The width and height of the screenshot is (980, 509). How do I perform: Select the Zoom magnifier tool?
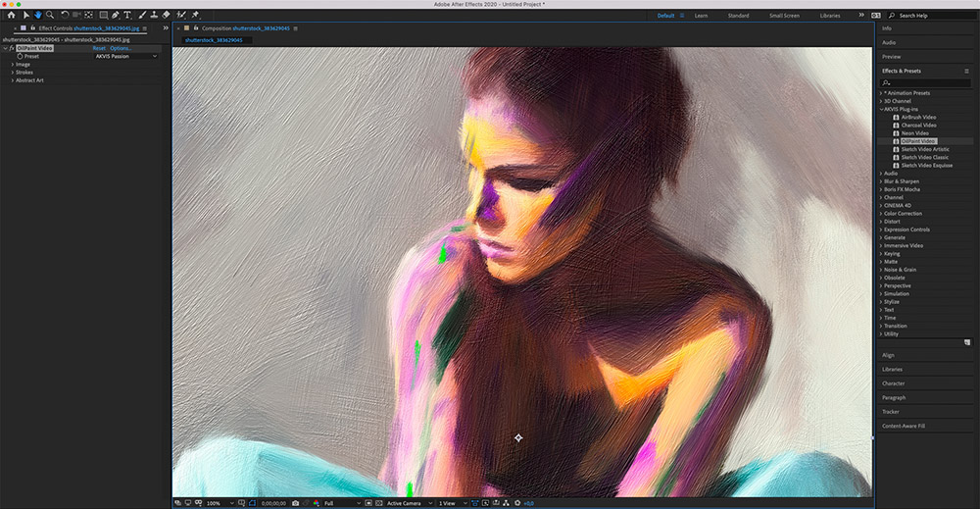[50, 16]
